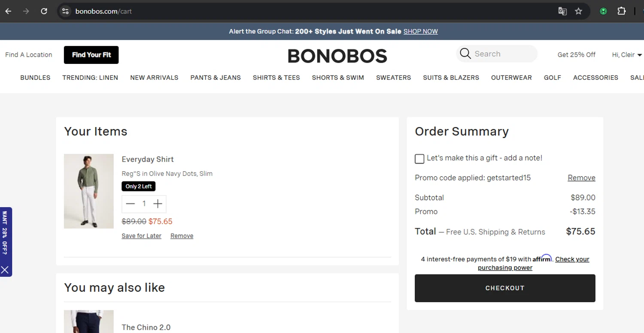
Task: Click the Find A Location link
Action: 29,55
